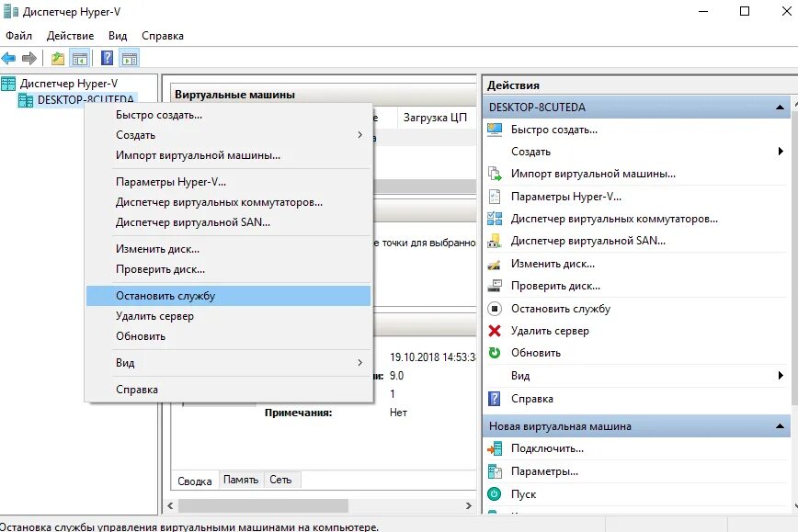Click Пуск text link in the Actions pane
Viewport: 798px width, 532px height.
coord(524,494)
